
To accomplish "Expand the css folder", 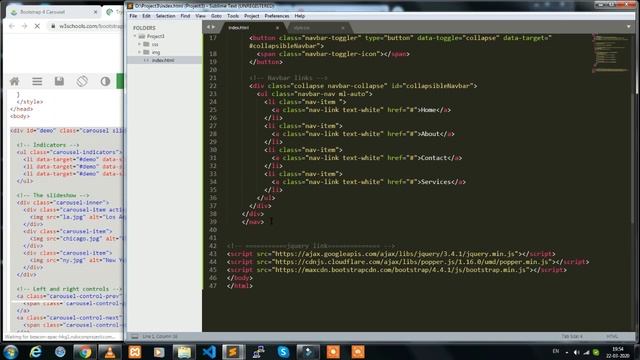I will (139, 44).
